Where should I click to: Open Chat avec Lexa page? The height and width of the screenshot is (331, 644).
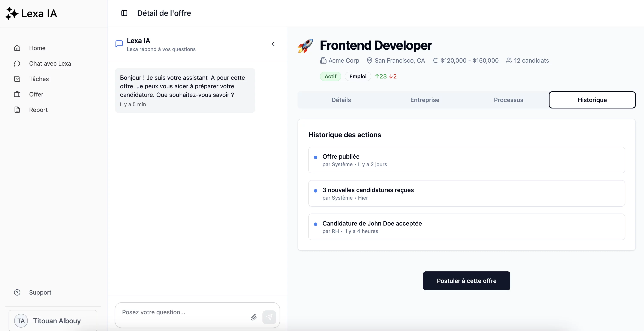(50, 63)
